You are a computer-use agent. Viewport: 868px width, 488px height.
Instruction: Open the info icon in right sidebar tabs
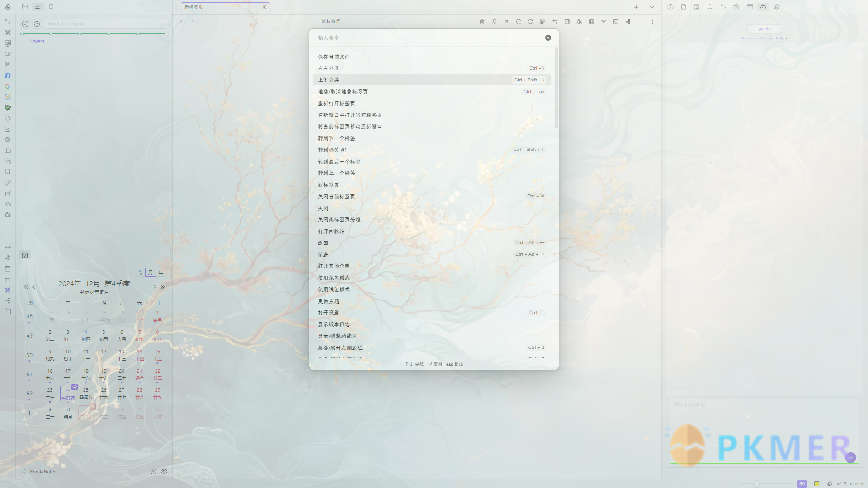pos(670,7)
